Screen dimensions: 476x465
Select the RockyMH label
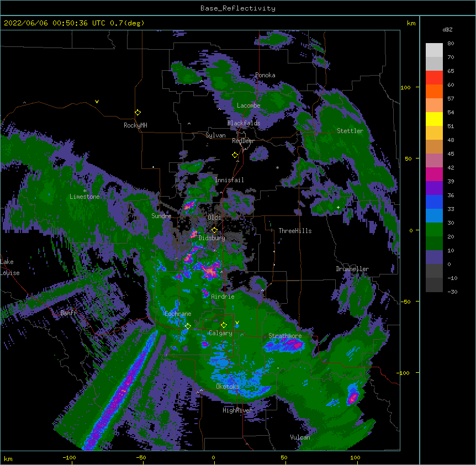coord(135,125)
